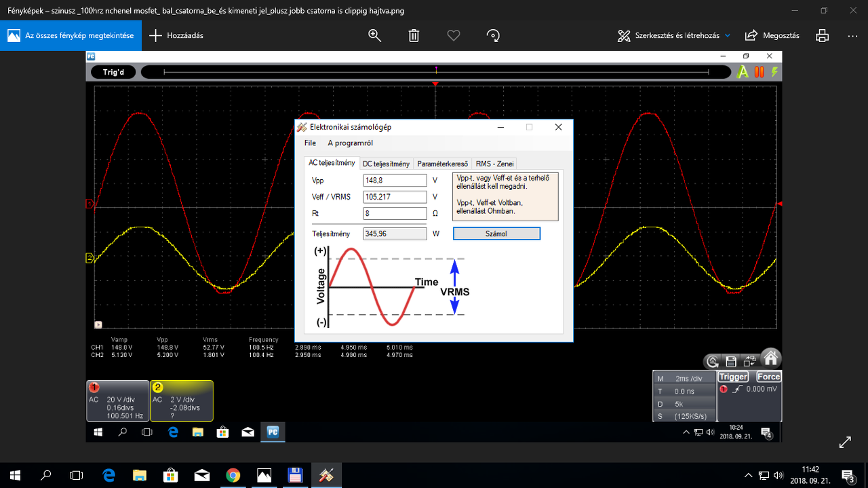Click the zoom magnifier icon in Photos toolbar
This screenshot has height=488, width=868.
point(374,35)
